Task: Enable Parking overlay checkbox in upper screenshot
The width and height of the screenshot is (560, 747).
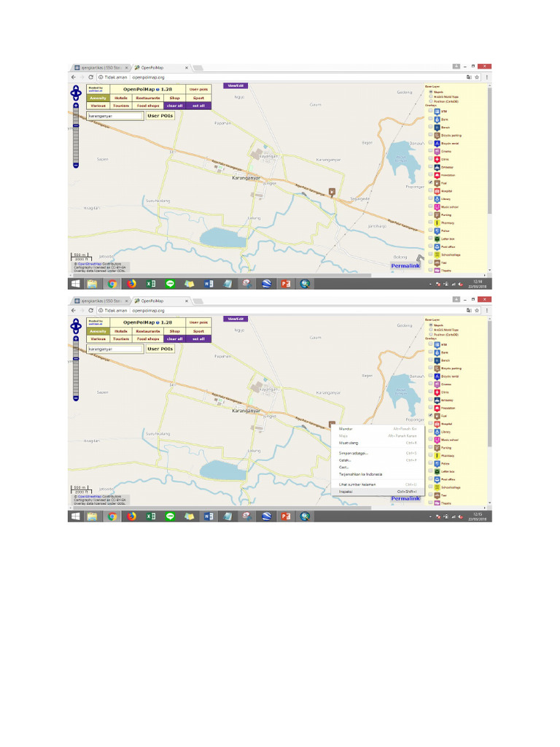Action: tap(430, 214)
